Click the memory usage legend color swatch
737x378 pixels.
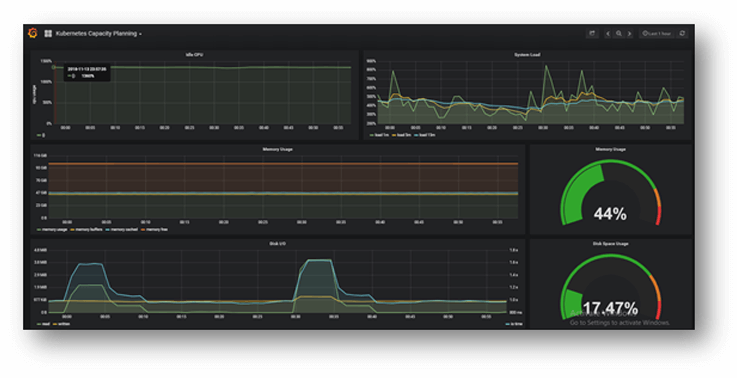pos(39,229)
